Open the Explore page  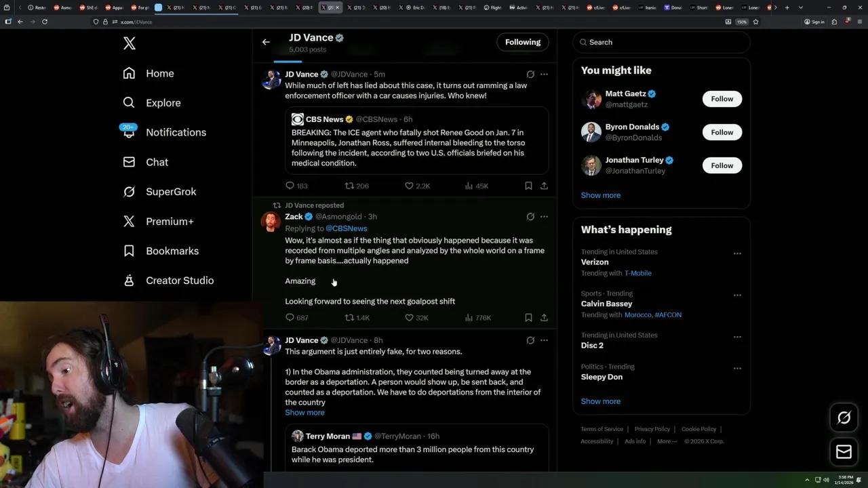152,103
